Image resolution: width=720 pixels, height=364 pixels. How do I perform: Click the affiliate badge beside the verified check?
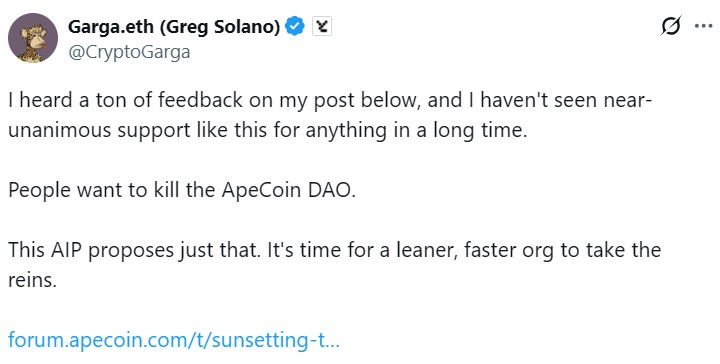[322, 27]
